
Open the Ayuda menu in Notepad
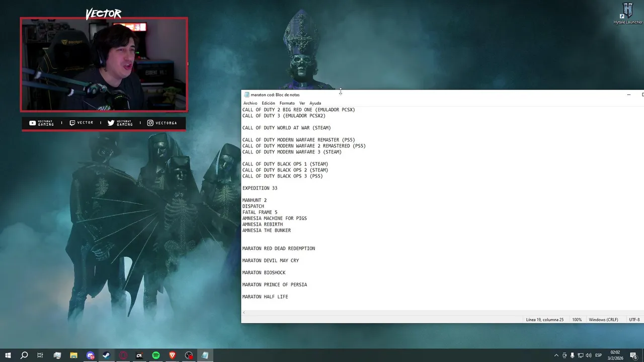coord(315,103)
